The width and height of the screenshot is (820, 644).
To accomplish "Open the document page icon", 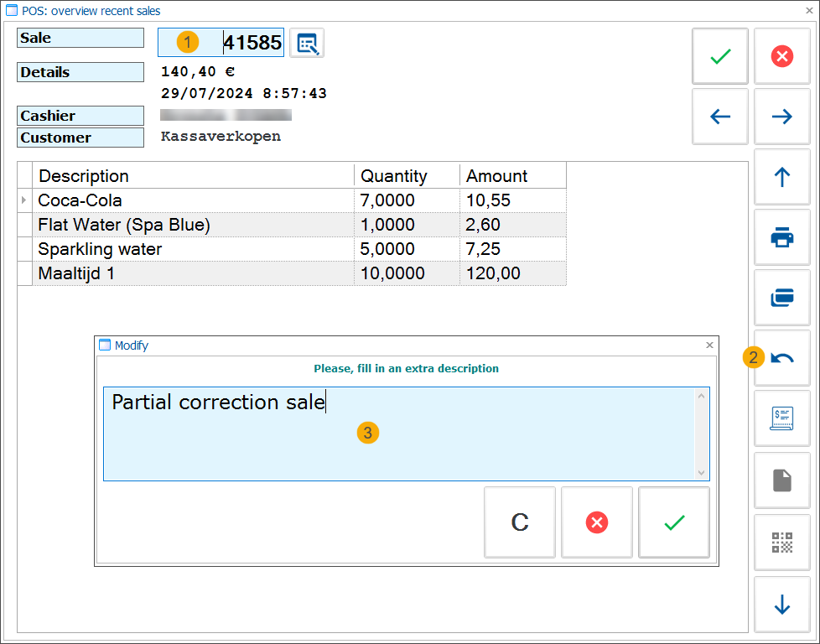I will (x=781, y=479).
